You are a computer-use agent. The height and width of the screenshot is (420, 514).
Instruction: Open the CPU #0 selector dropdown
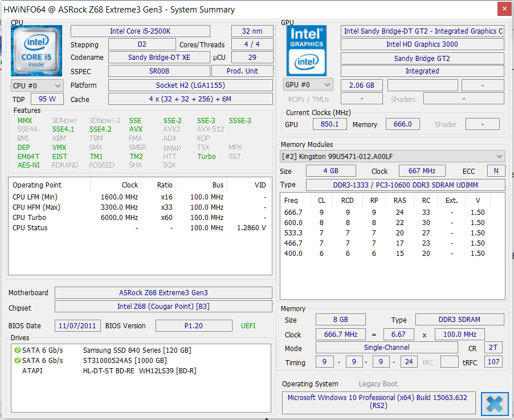pyautogui.click(x=37, y=85)
